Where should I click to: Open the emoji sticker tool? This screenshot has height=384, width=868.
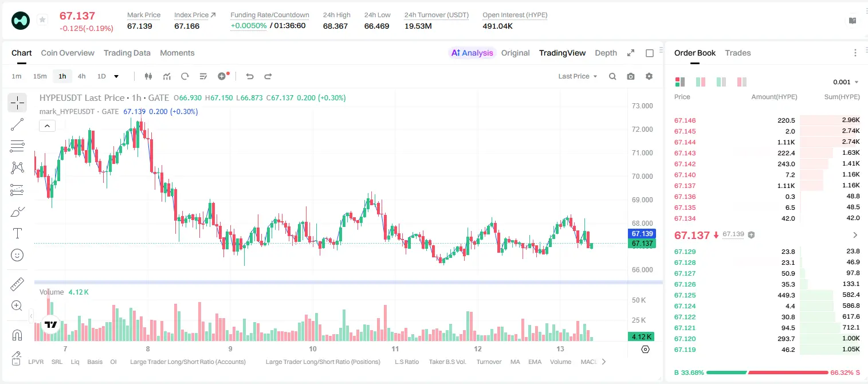click(17, 255)
